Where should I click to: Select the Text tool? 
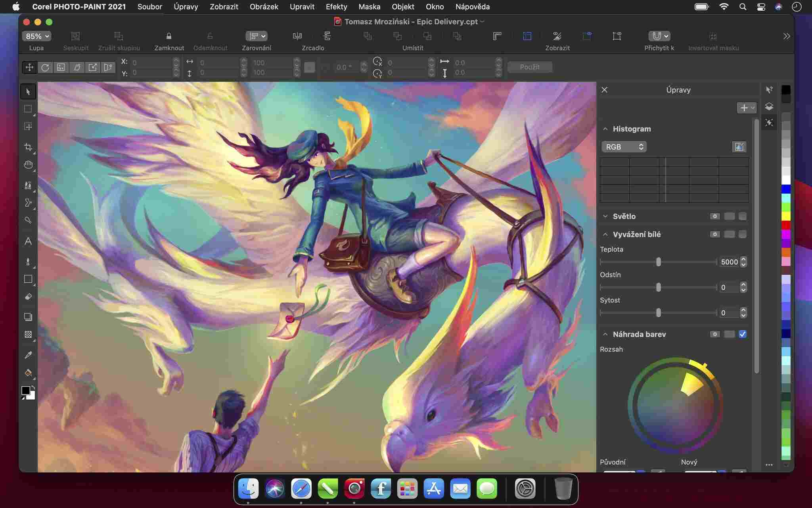click(28, 241)
